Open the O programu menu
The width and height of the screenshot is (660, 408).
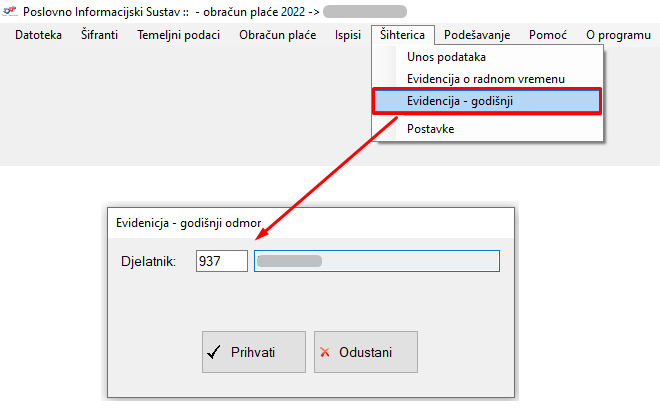pyautogui.click(x=618, y=35)
